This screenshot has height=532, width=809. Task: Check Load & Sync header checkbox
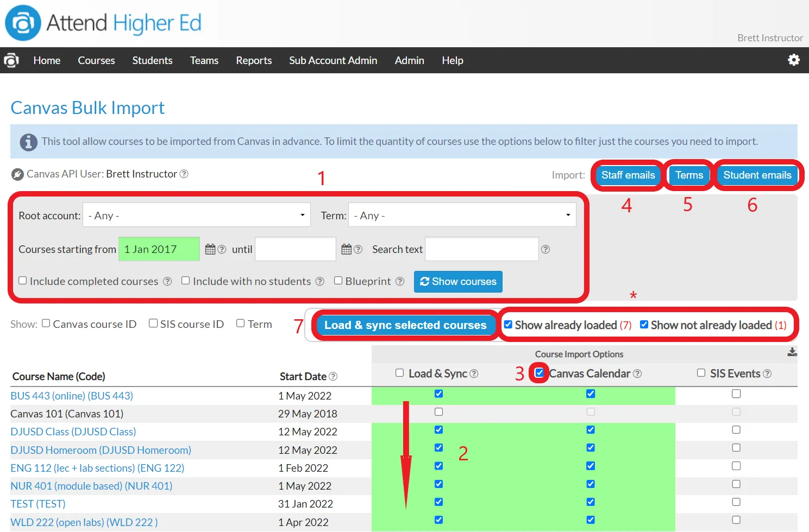coord(400,373)
